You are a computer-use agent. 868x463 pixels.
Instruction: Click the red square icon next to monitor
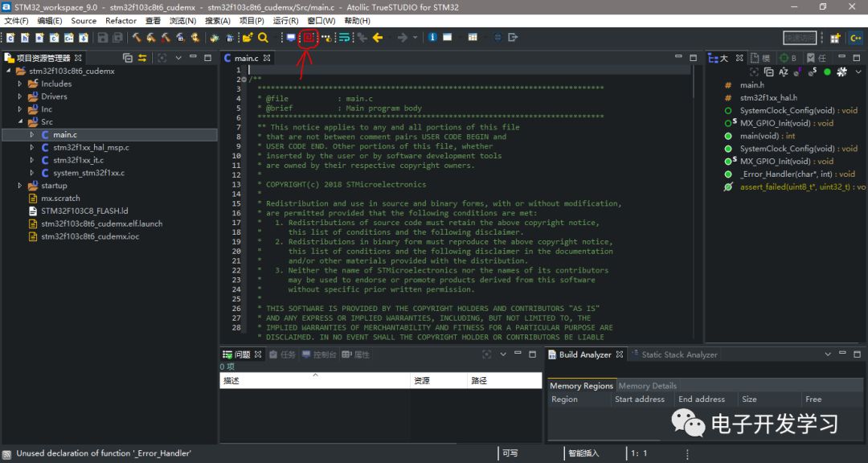tap(309, 38)
